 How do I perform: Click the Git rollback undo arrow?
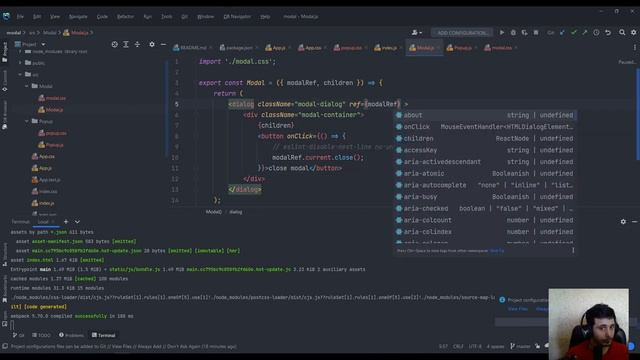(608, 32)
